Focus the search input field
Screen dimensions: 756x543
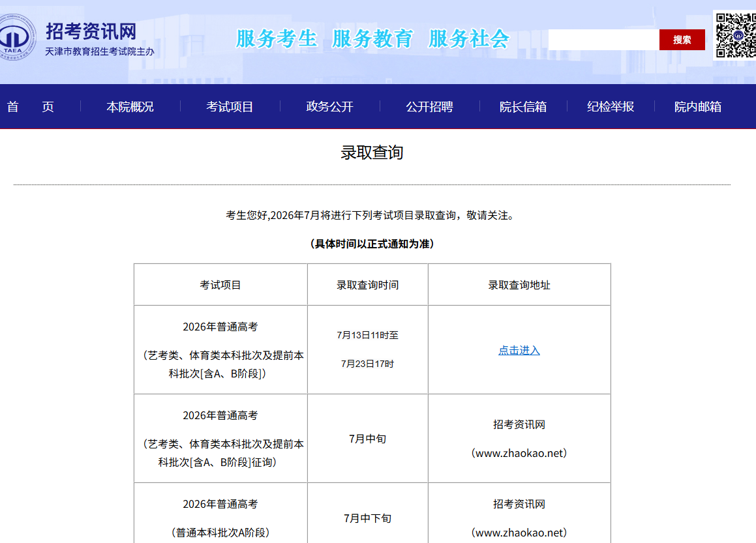pyautogui.click(x=603, y=40)
